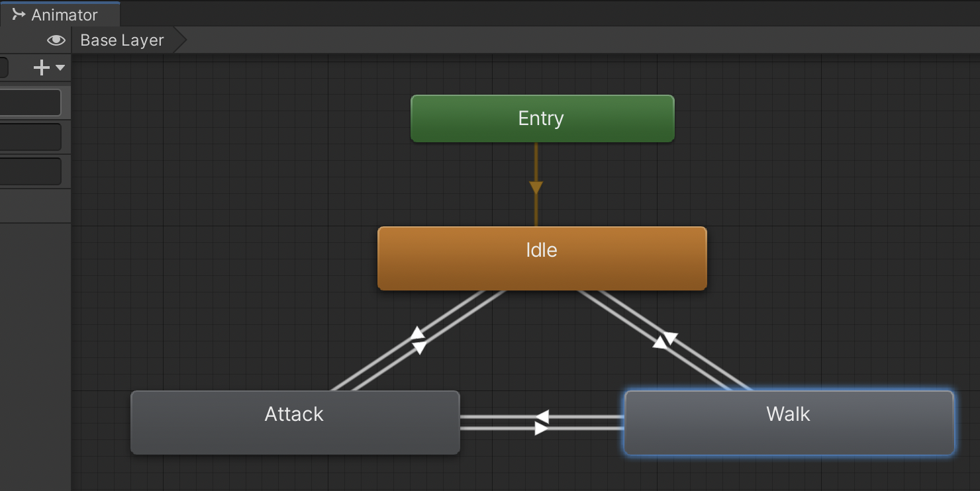
Task: Select the Base Layer breadcrumb
Action: click(122, 40)
